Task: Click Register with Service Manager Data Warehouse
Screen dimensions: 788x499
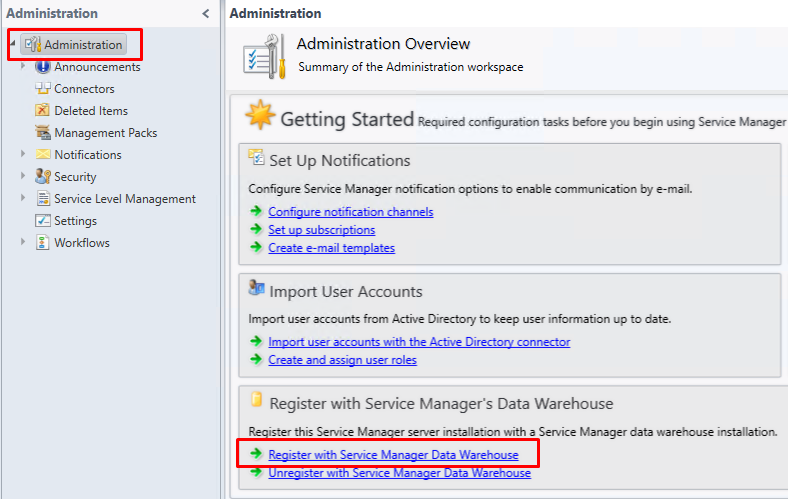Action: [393, 455]
